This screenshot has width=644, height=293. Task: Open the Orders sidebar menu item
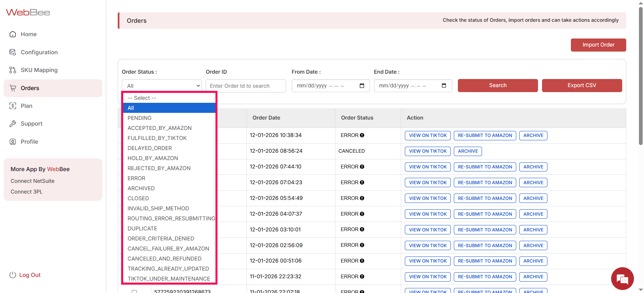pyautogui.click(x=30, y=88)
